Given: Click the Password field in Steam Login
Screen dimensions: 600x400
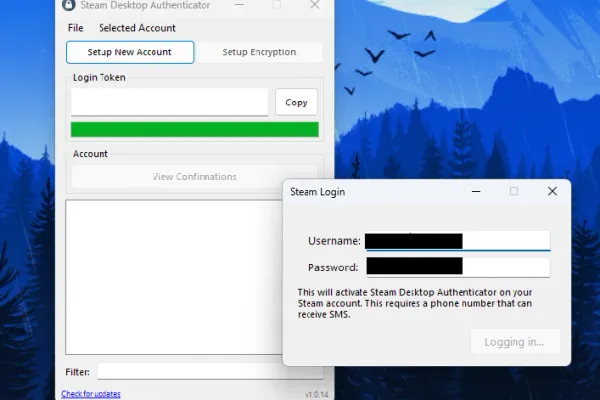Looking at the screenshot, I should point(458,267).
